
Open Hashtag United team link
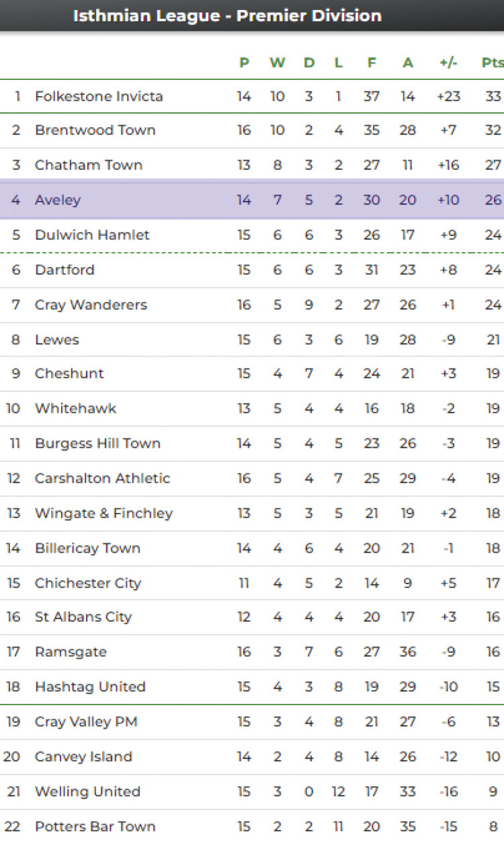tap(90, 686)
